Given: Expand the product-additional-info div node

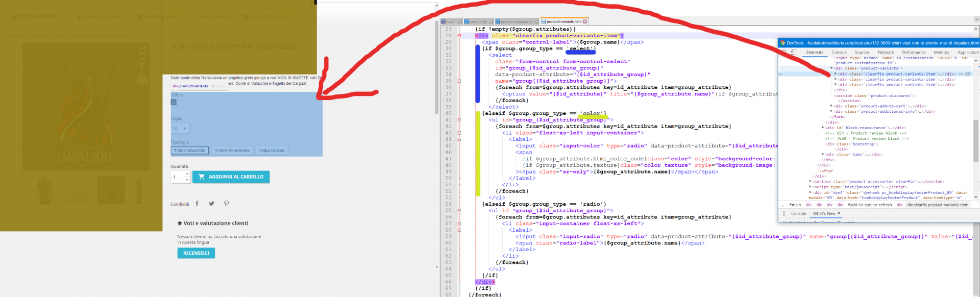Looking at the screenshot, I should pyautogui.click(x=831, y=111).
